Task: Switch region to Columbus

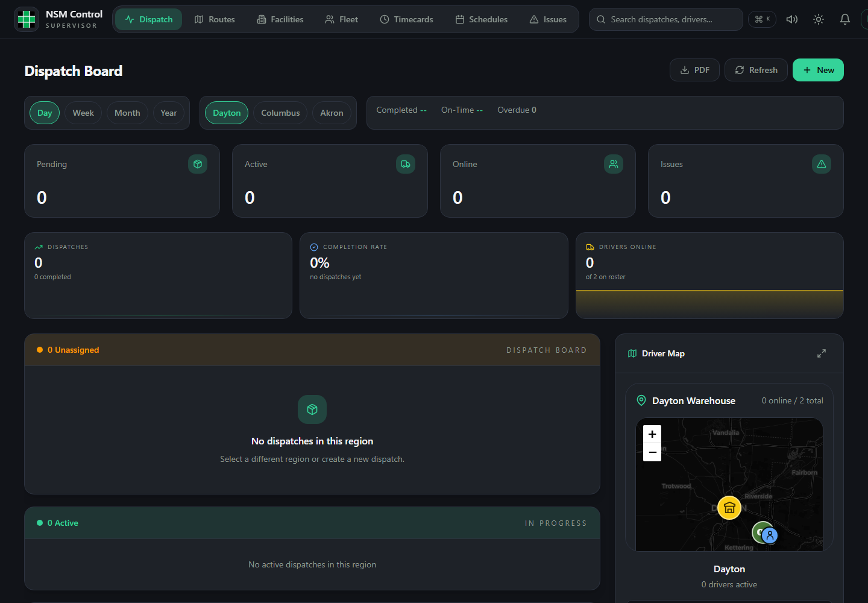Action: (280, 113)
